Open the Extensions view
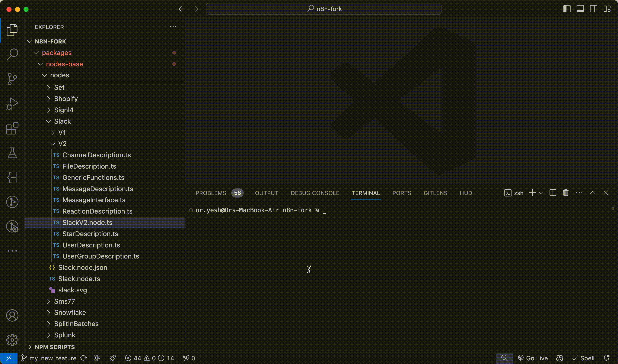 [12, 128]
